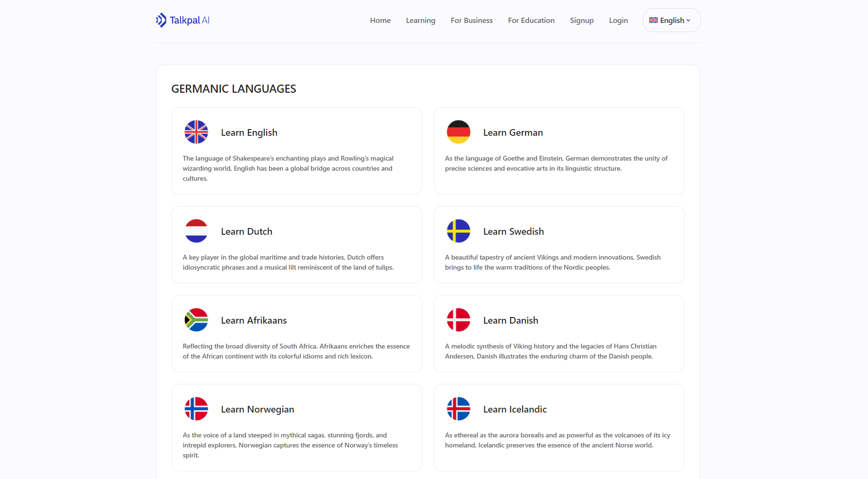Screen dimensions: 868x479
Task: Select the Learn Afrikaans title
Action: click(254, 320)
